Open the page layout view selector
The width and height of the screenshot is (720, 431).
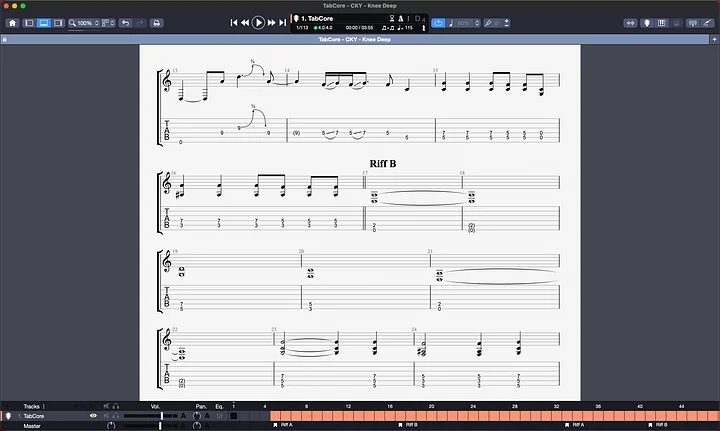pyautogui.click(x=108, y=23)
